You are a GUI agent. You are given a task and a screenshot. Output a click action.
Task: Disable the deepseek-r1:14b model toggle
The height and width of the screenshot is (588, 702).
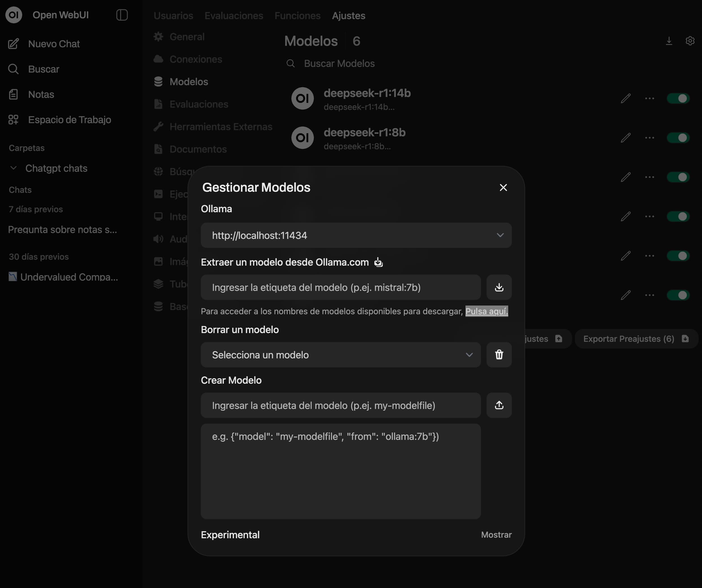678,99
